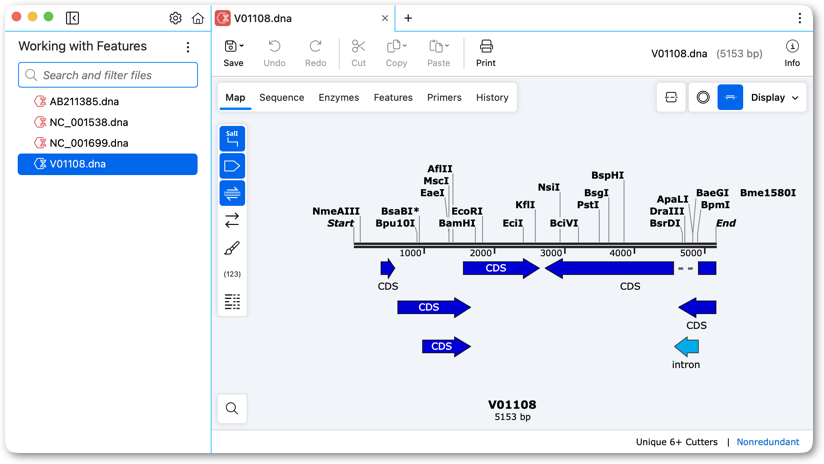Click the EcoRI enzyme label
This screenshot has height=464, width=824.
(467, 211)
